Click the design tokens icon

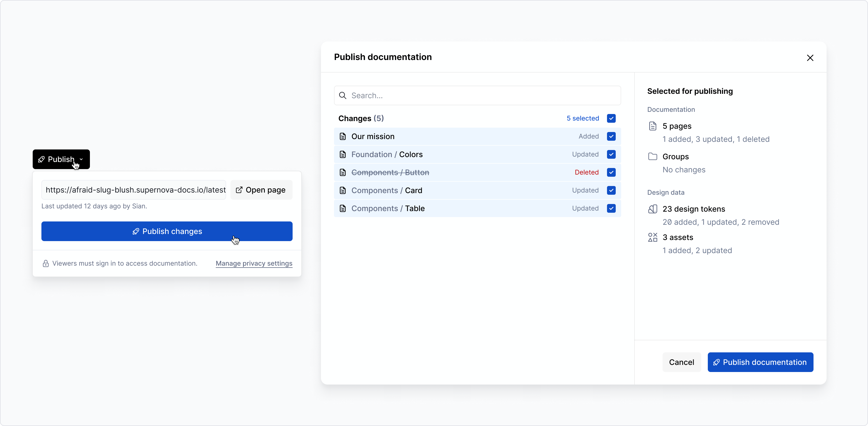(x=653, y=209)
